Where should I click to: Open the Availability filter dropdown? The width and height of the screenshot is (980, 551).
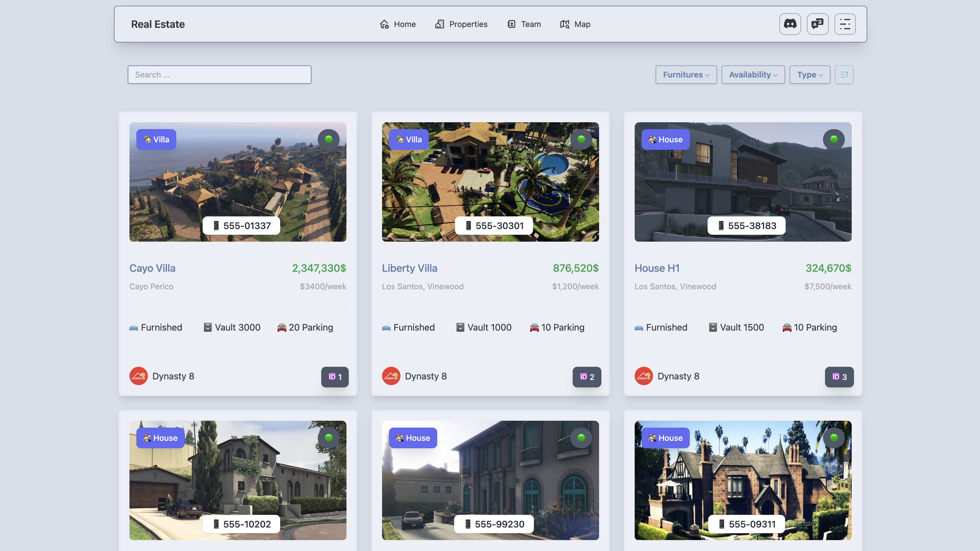pyautogui.click(x=752, y=75)
